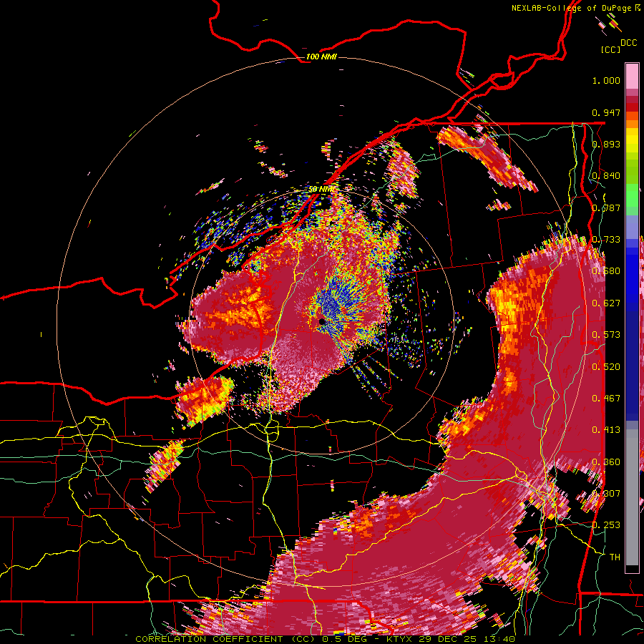Click the 0.840 scale value
The height and width of the screenshot is (644, 644).
coord(606,176)
